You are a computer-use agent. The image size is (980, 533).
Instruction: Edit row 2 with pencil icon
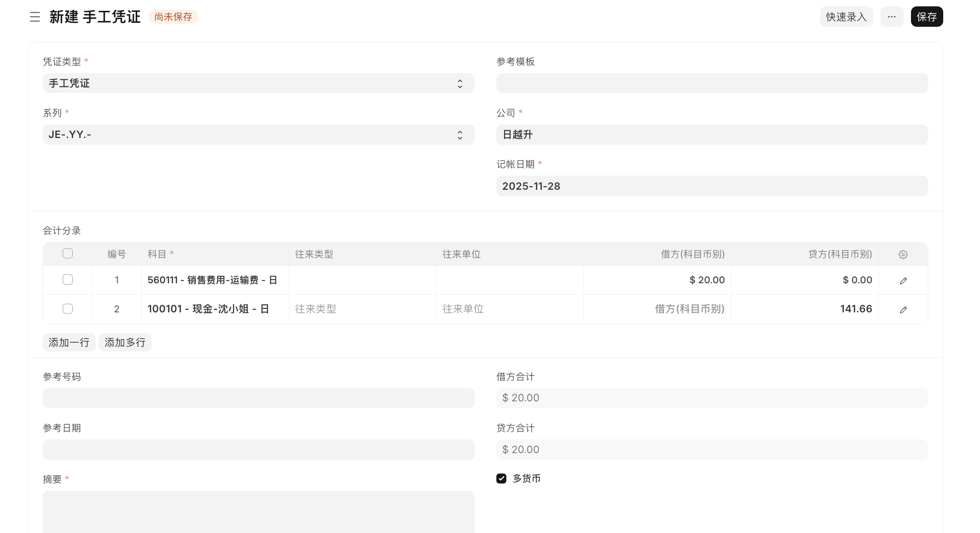(903, 310)
